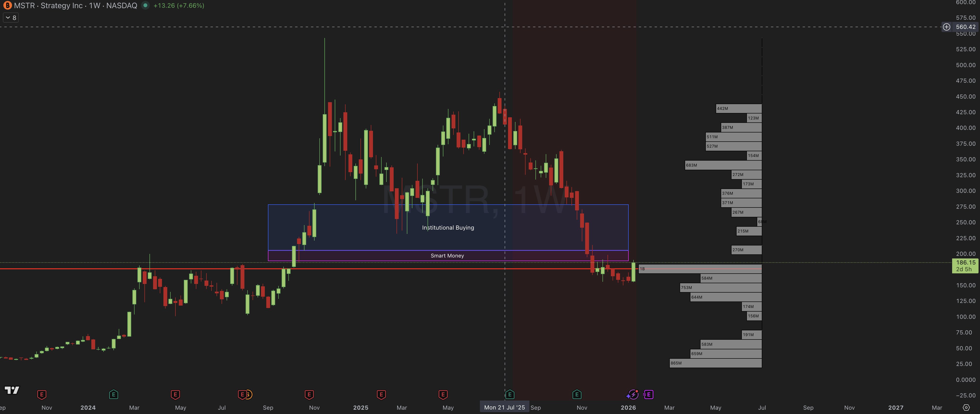Click the green earnings marker before Mar 2024
The image size is (980, 414).
(x=113, y=395)
